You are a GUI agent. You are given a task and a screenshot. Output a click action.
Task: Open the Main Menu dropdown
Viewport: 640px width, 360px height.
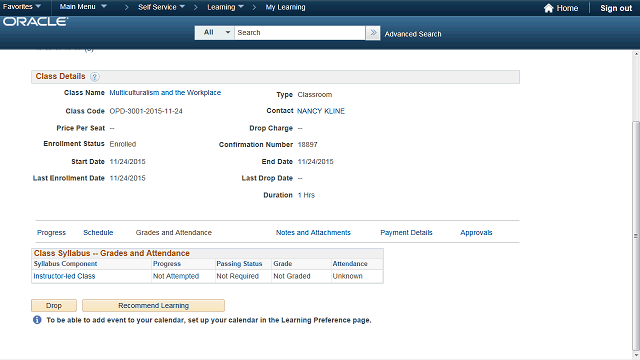(83, 7)
